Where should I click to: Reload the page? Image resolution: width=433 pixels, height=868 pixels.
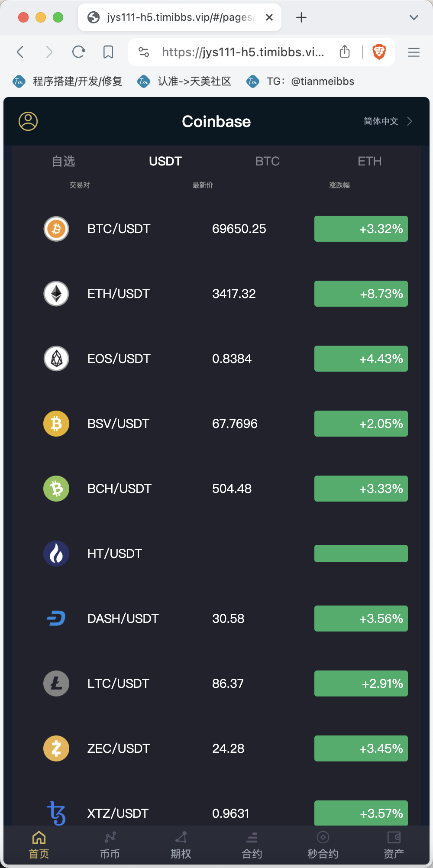click(x=78, y=52)
